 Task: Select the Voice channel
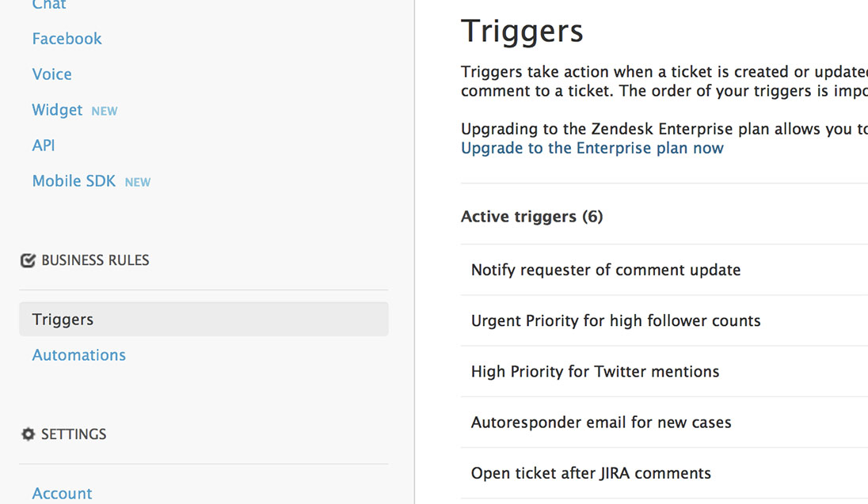(51, 74)
